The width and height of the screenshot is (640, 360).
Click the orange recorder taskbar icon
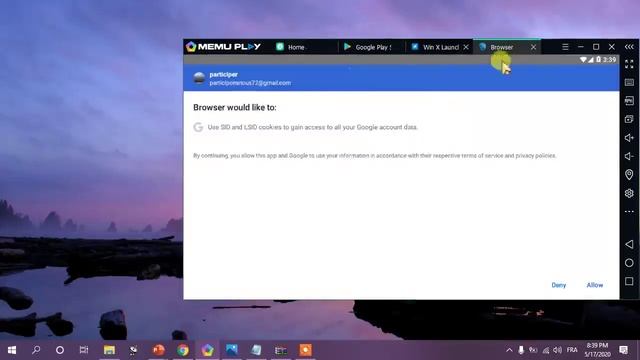coord(305,350)
